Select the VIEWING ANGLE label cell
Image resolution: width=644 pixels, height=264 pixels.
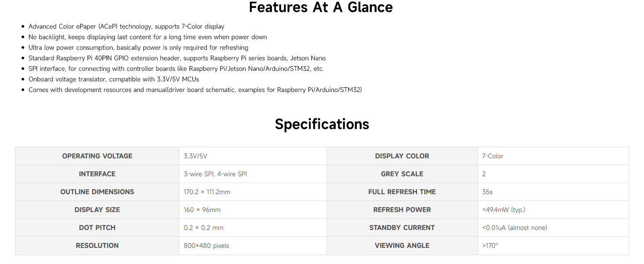[402, 246]
